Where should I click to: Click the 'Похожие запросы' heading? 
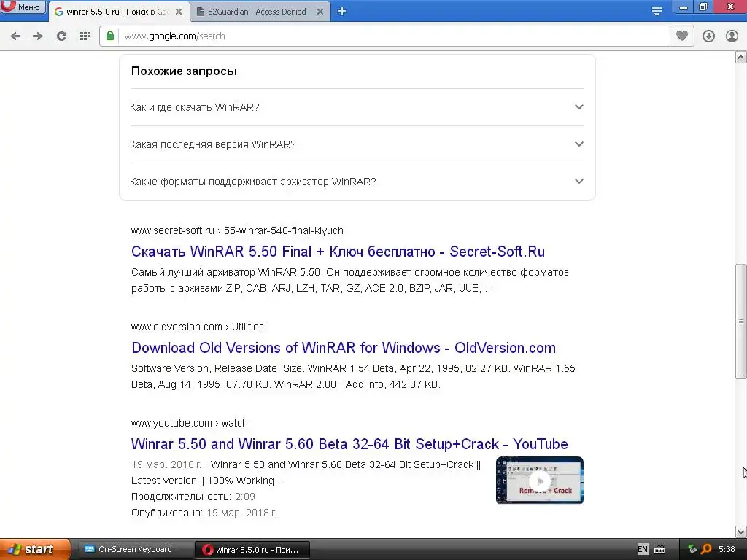click(x=184, y=71)
